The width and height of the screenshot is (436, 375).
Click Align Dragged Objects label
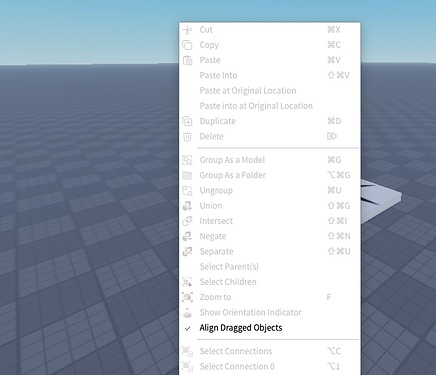click(241, 328)
